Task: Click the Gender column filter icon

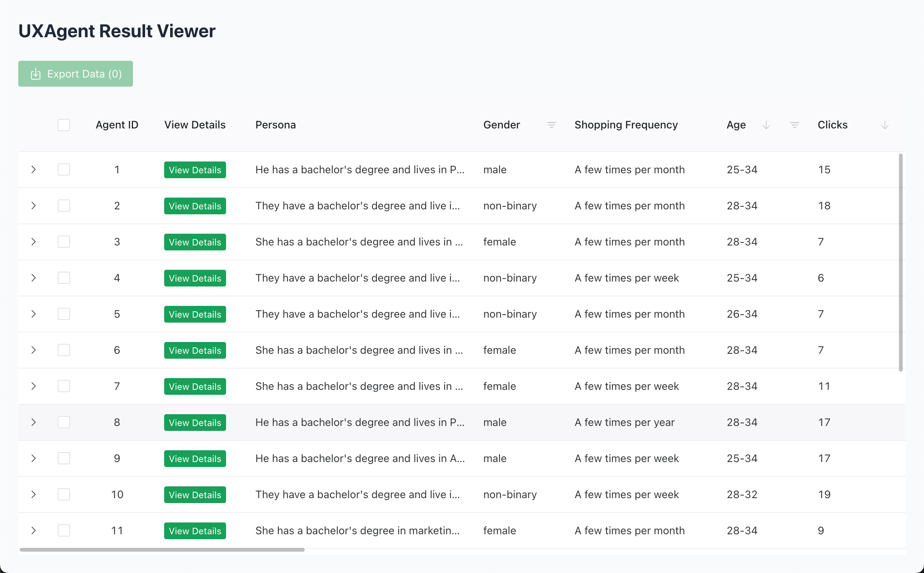Action: point(551,125)
